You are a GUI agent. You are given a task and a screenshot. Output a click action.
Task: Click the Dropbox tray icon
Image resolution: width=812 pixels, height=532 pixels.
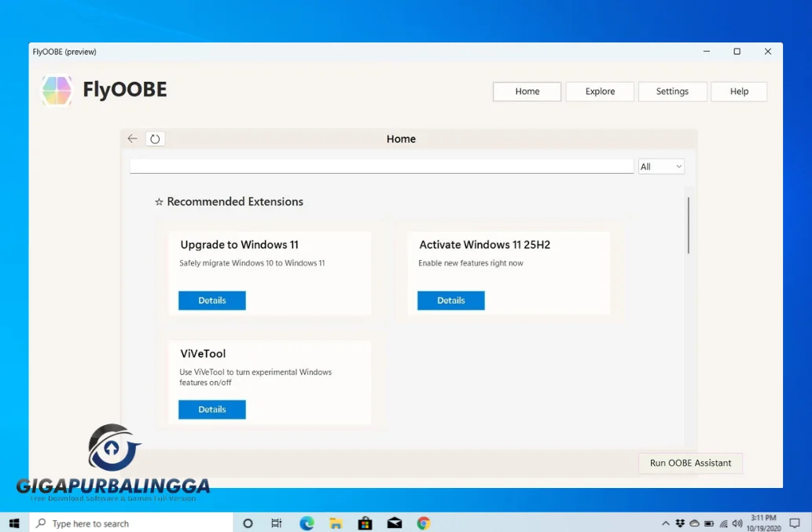pos(680,523)
